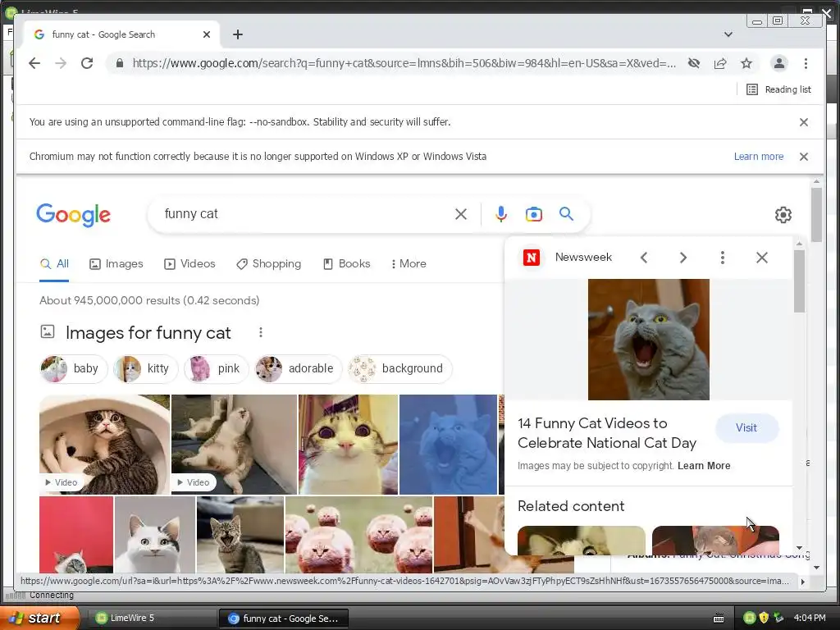
Task: Open options menu beside Images for funny cat
Action: [261, 333]
